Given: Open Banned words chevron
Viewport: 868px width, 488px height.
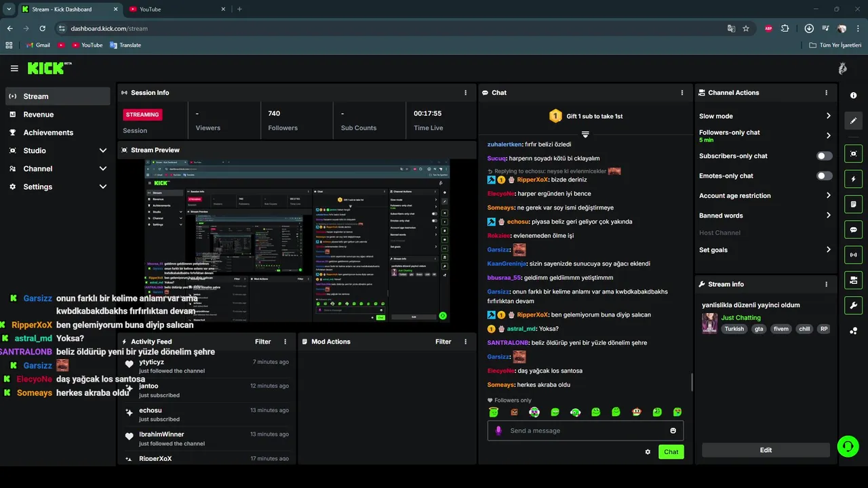Looking at the screenshot, I should click(x=828, y=216).
